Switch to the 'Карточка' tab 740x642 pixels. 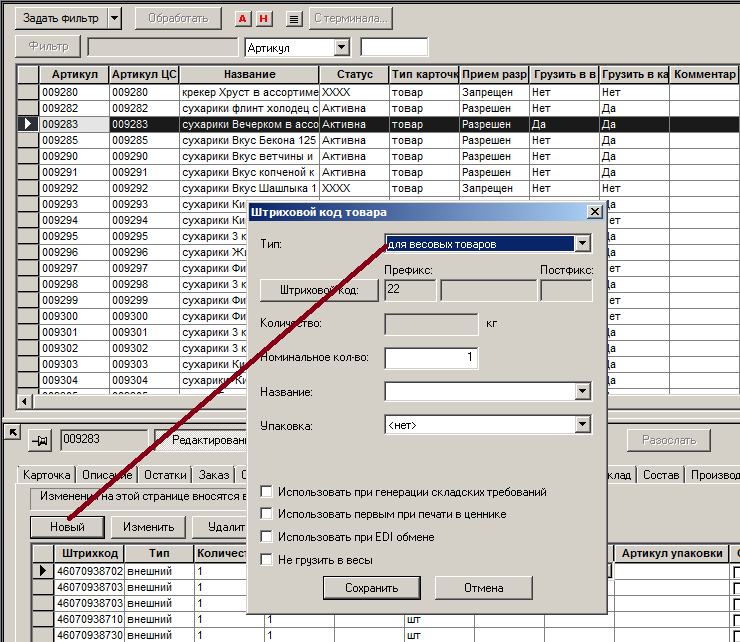46,474
